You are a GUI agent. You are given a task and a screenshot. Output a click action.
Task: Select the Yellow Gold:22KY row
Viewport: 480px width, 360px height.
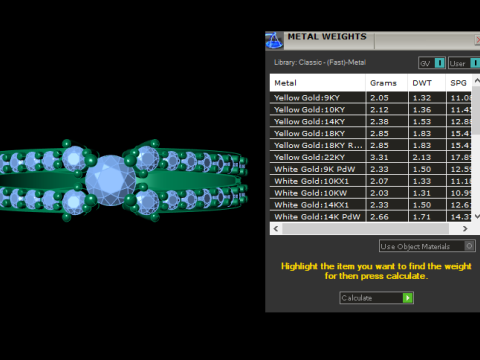coord(371,157)
